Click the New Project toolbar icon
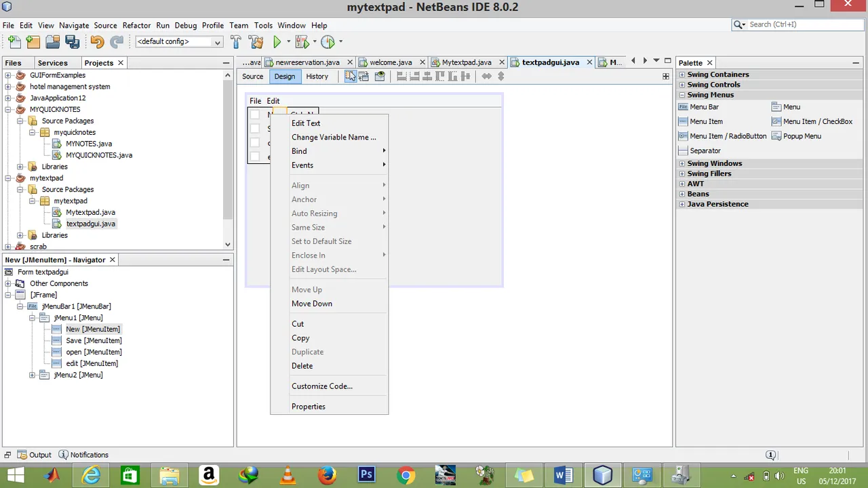Screen dimensions: 868x488 [33, 42]
